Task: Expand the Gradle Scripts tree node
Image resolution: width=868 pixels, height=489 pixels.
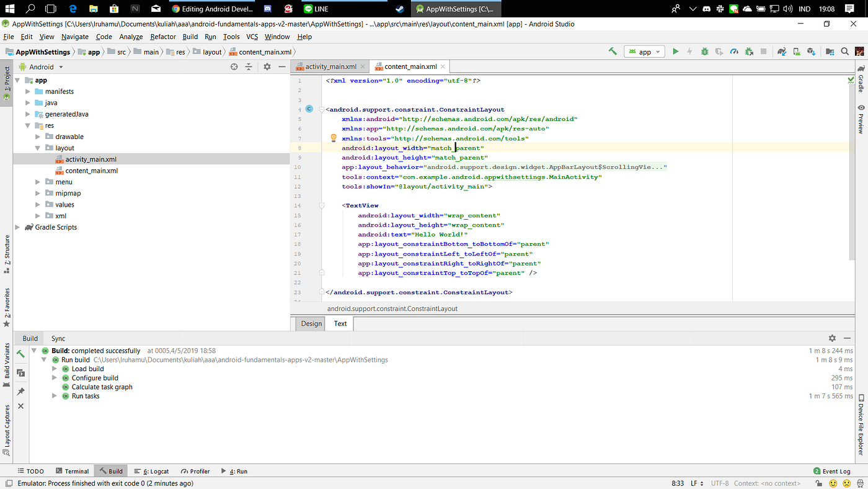Action: [x=18, y=227]
